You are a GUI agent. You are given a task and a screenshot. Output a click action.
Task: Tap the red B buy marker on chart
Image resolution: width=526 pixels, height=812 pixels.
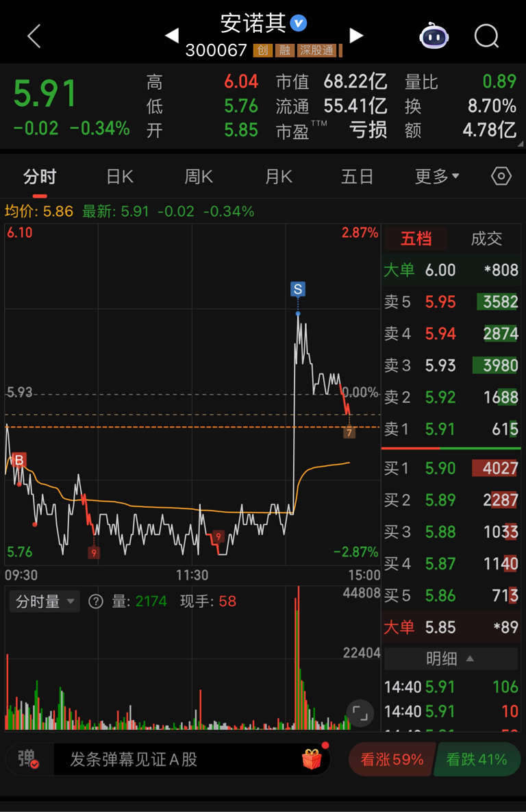click(x=19, y=460)
